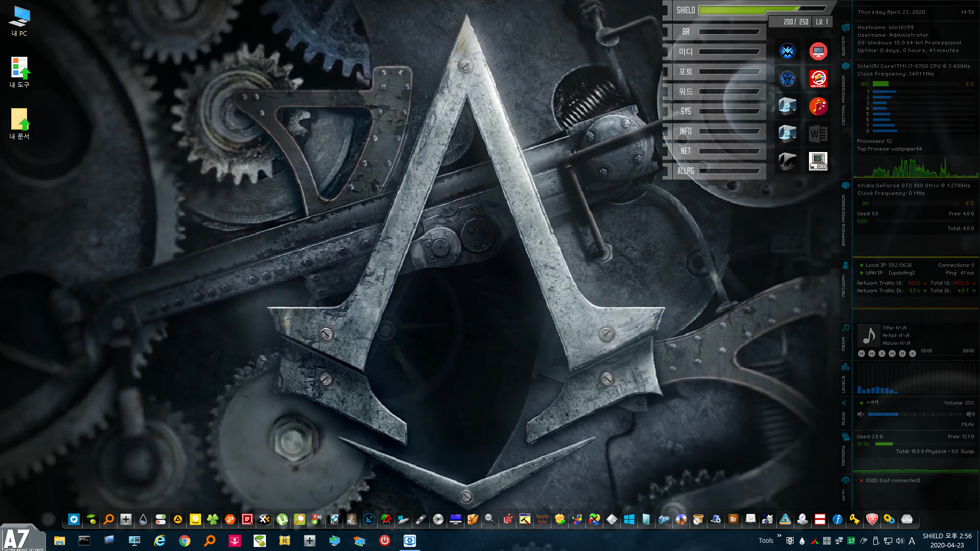980x551 pixels.
Task: Open the red circle monitor launcher icon
Action: [x=818, y=51]
